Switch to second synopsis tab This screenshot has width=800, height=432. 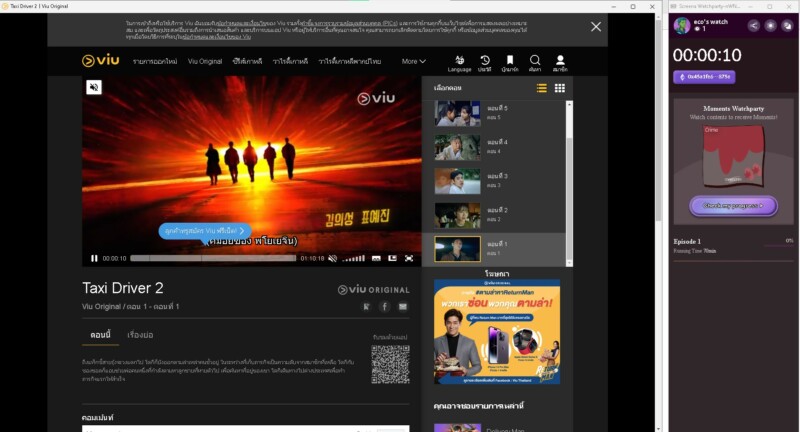pyautogui.click(x=140, y=335)
